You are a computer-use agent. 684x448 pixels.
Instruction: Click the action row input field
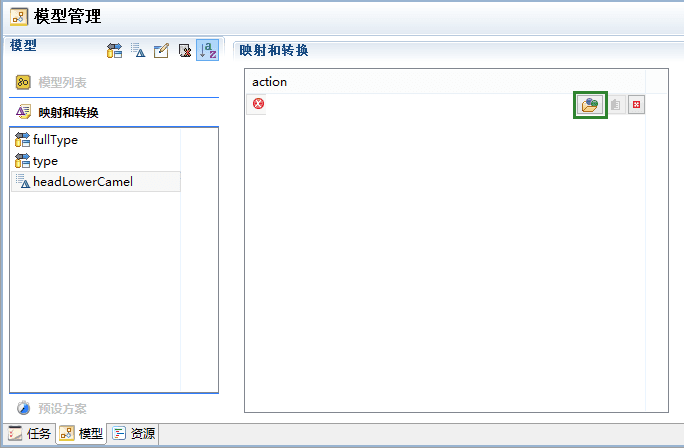419,105
